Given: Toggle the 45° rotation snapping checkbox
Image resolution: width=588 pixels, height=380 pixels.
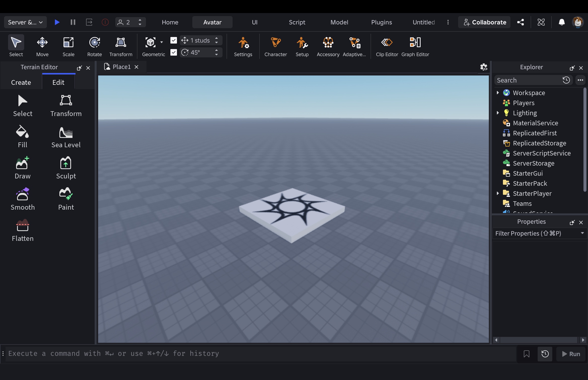Looking at the screenshot, I should (x=174, y=52).
